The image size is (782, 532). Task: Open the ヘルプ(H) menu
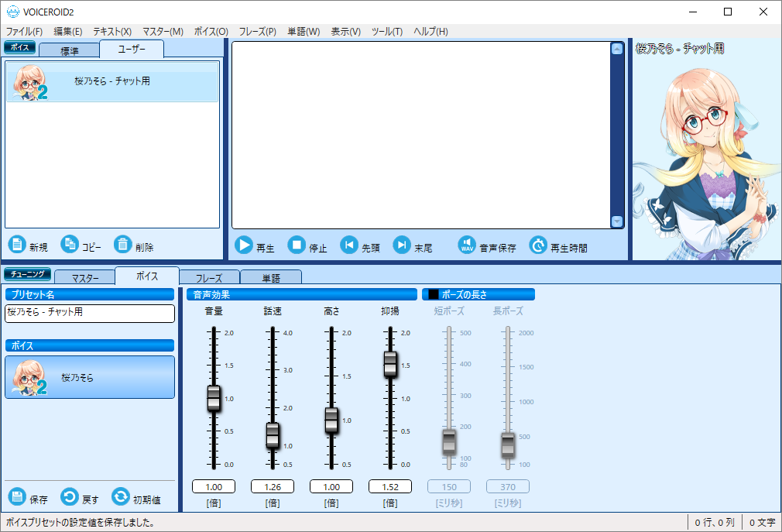431,32
